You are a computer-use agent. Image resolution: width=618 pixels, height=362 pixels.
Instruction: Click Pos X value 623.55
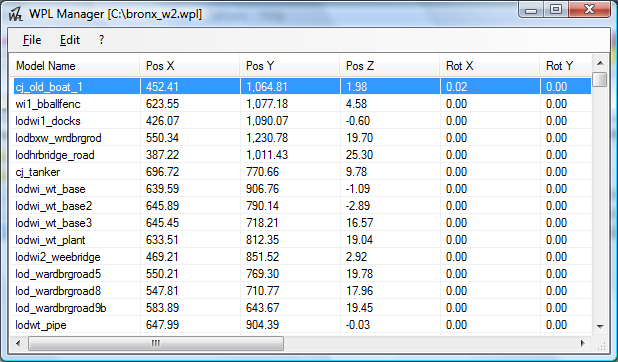[162, 104]
